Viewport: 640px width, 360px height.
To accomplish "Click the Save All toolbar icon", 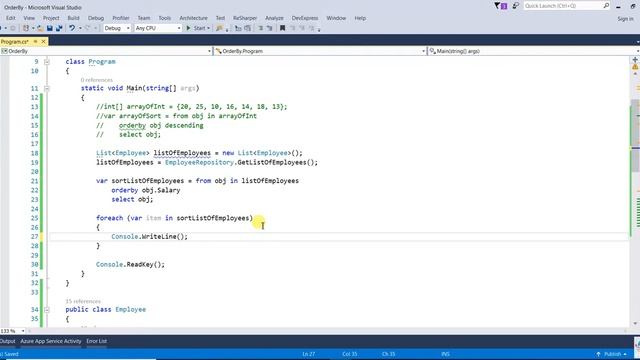I will pyautogui.click(x=59, y=28).
